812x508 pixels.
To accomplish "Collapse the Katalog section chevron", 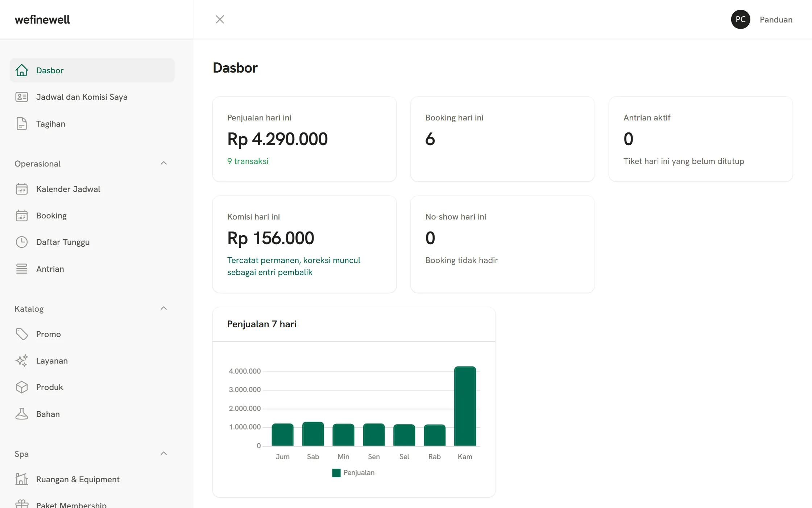I will coord(164,308).
